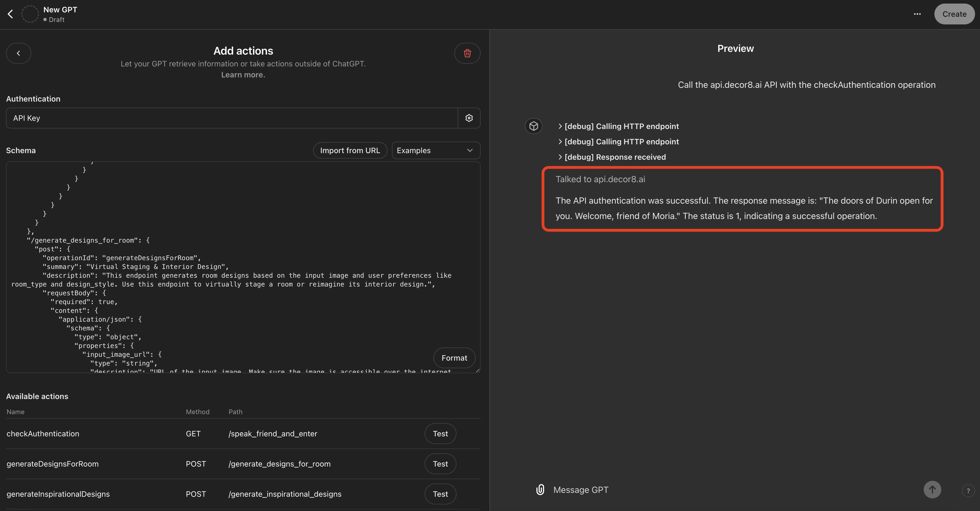Viewport: 980px width, 511px height.
Task: Click inside the schema code editor
Action: point(243,267)
